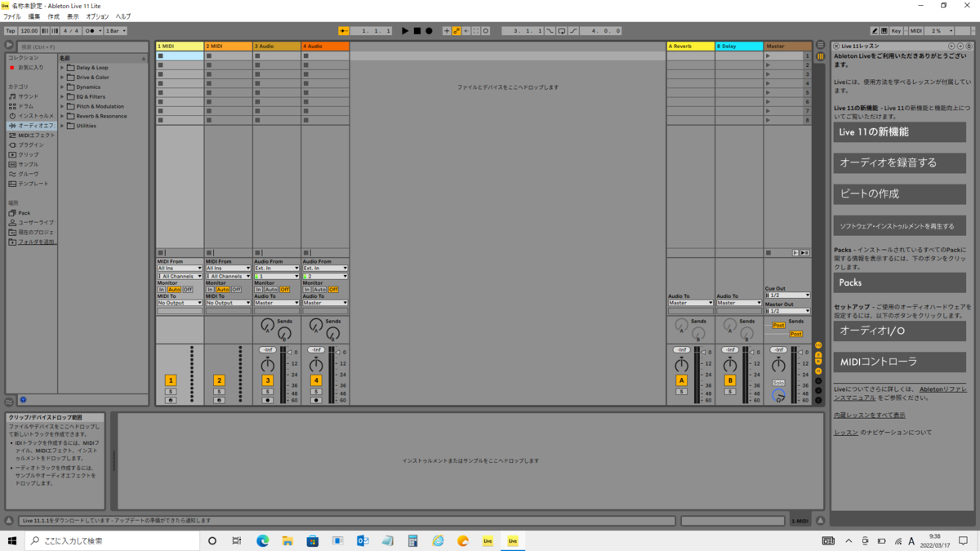The width and height of the screenshot is (980, 551).
Task: Set track 3 Monitor to In
Action: pos(259,290)
